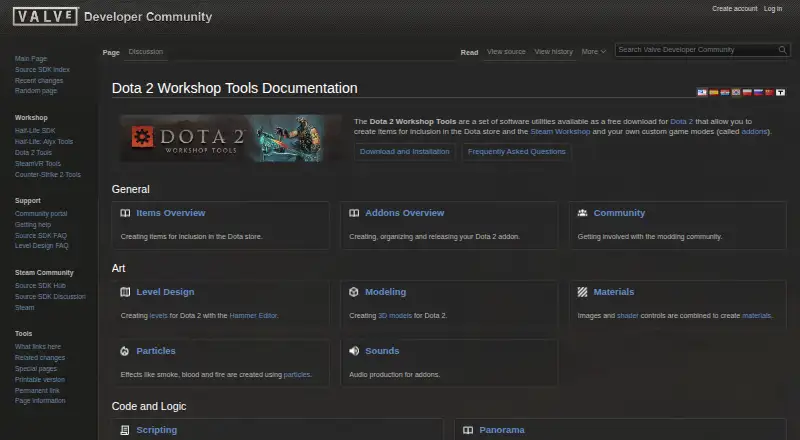This screenshot has height=440, width=800.
Task: Open Recent changes in sidebar
Action: (39, 81)
